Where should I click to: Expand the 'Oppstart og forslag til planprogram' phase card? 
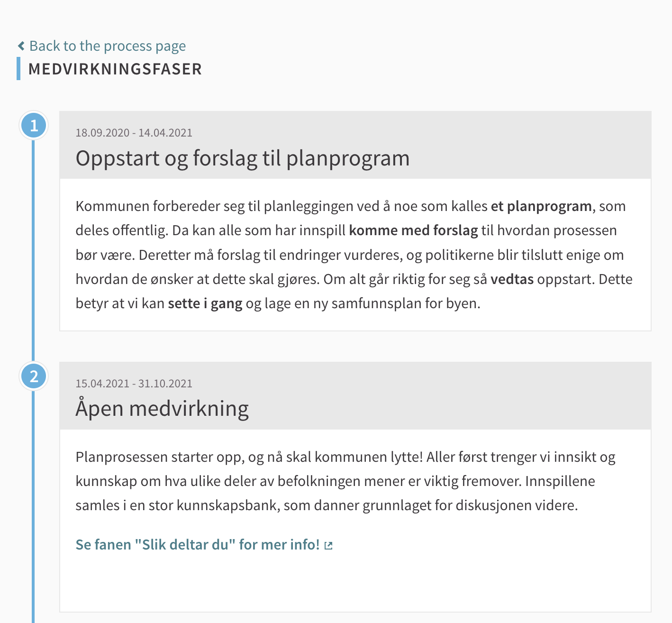point(243,158)
